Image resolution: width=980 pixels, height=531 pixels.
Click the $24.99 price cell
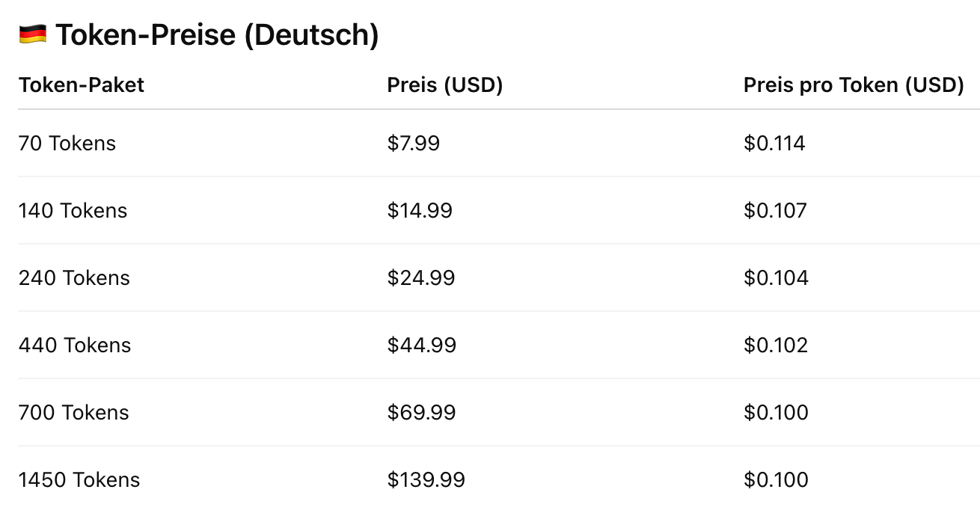pos(421,277)
